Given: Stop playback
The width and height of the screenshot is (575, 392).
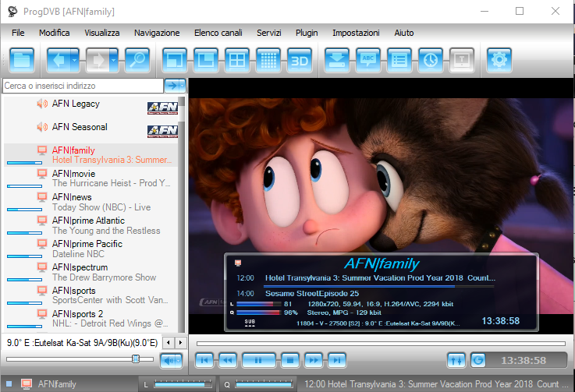Looking at the screenshot, I should coord(290,361).
